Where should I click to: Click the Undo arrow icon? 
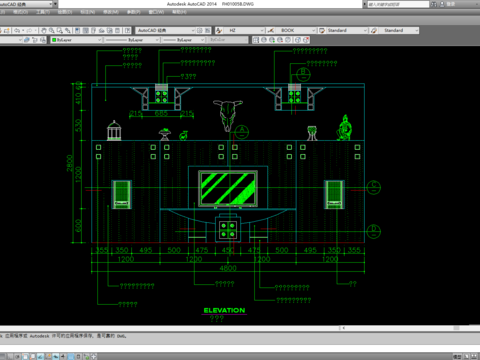[17, 30]
